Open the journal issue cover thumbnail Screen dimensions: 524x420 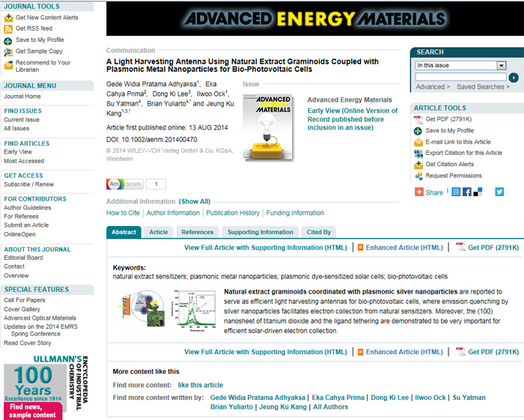click(269, 127)
